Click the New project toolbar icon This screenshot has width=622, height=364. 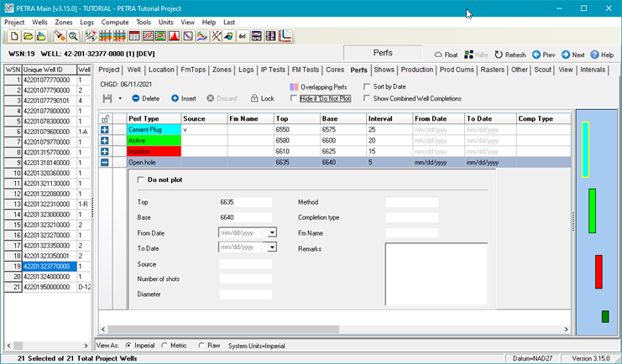pos(14,36)
